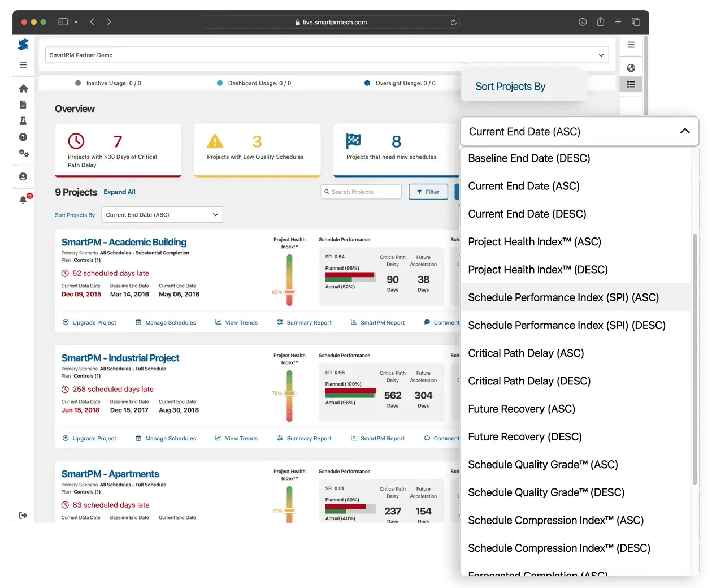712x588 pixels.
Task: Click the browser address bar
Action: click(331, 23)
